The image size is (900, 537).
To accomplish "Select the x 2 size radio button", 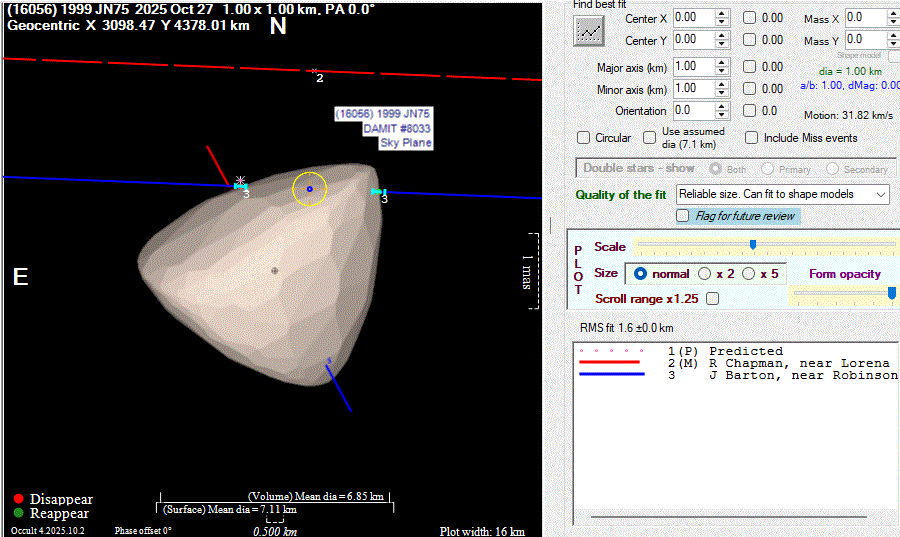I will coord(705,273).
